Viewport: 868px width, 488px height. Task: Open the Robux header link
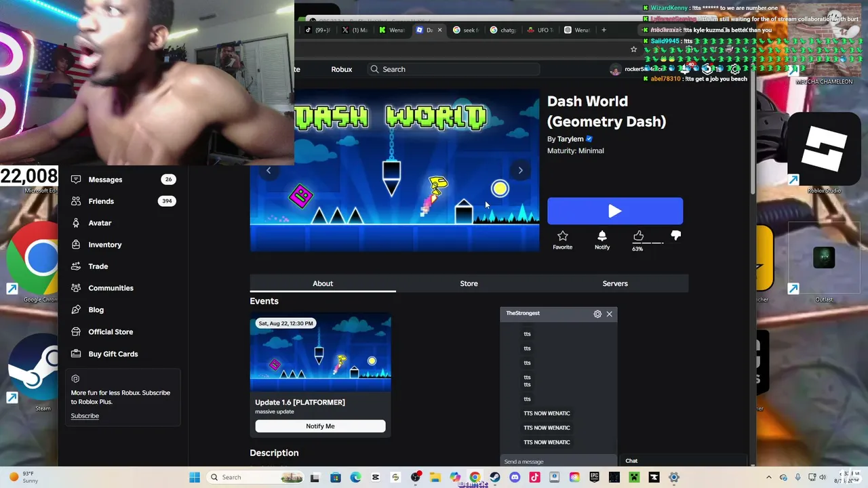pos(342,69)
